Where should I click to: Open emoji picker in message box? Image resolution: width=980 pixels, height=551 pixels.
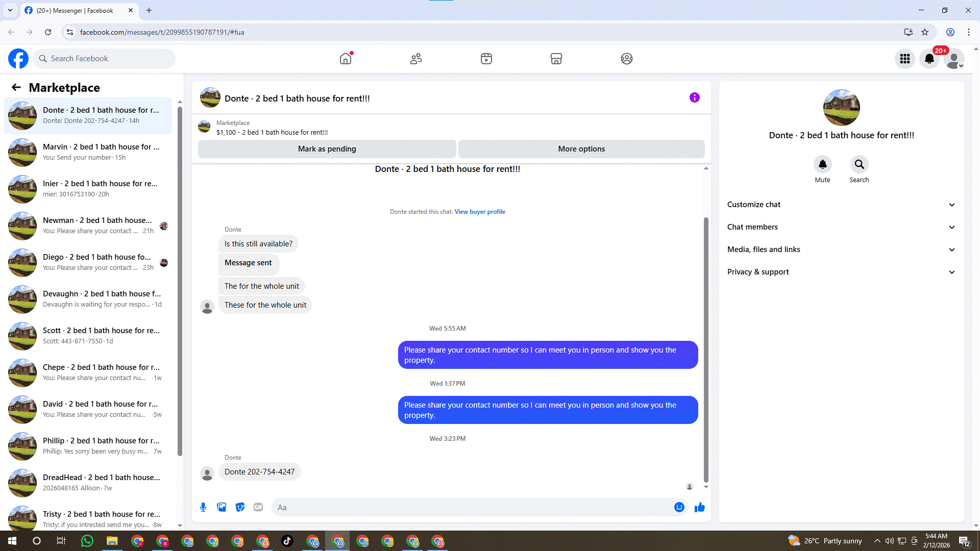click(679, 507)
